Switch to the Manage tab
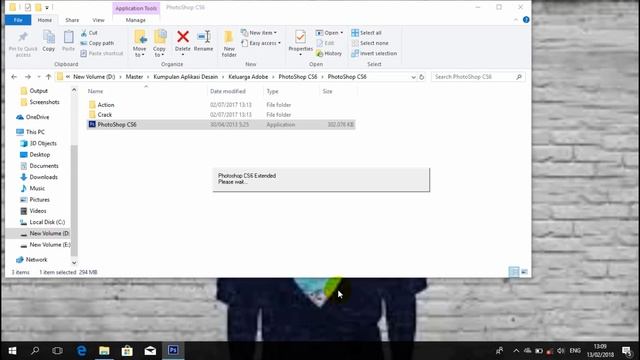This screenshot has height=360, width=640. [x=136, y=20]
